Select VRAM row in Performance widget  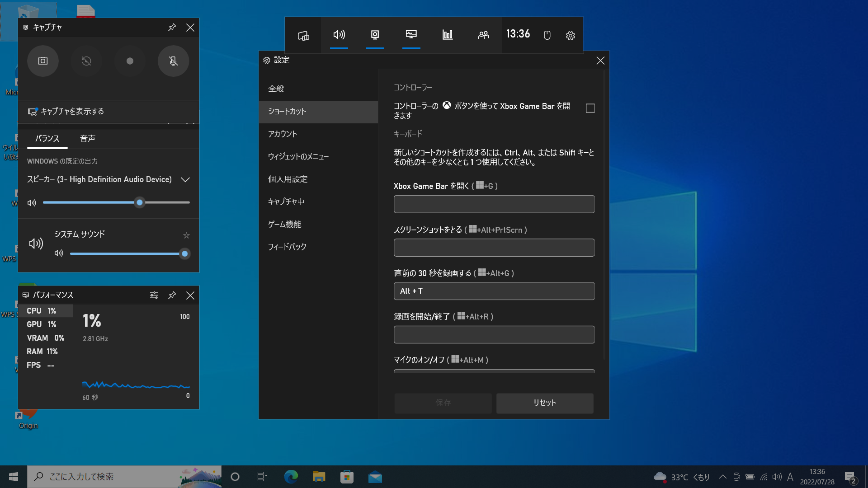coord(45,338)
